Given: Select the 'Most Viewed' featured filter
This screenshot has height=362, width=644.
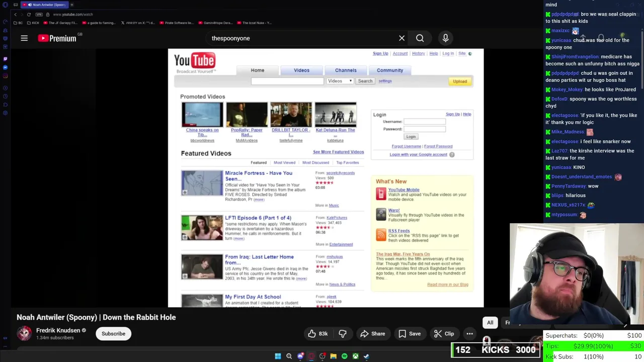Looking at the screenshot, I should click(284, 162).
